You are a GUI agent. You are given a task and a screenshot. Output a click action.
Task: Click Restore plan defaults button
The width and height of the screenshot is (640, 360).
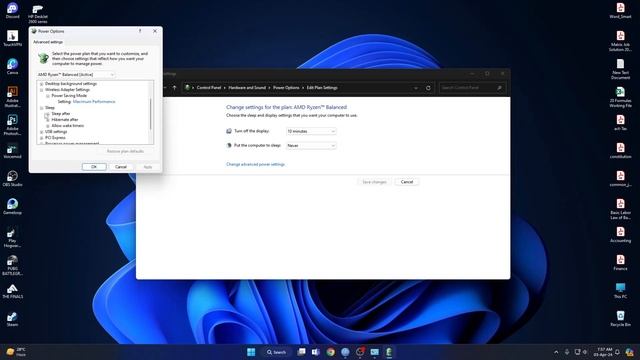click(x=125, y=151)
